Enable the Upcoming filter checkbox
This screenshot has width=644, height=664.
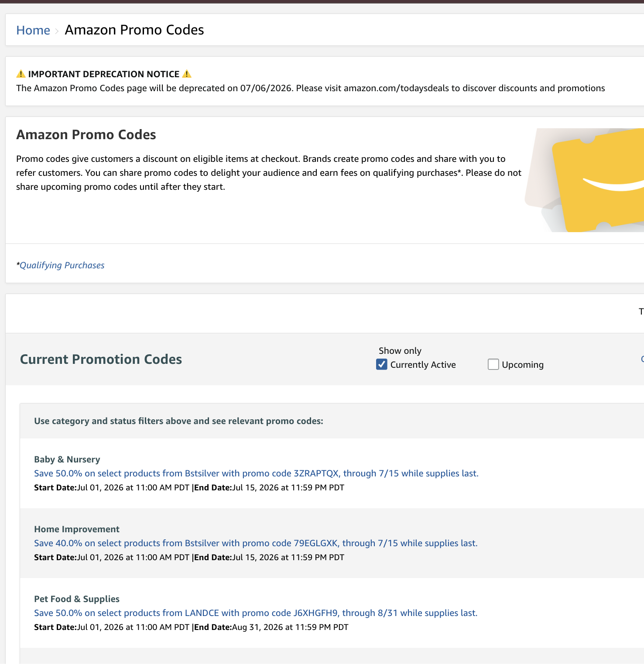click(493, 364)
